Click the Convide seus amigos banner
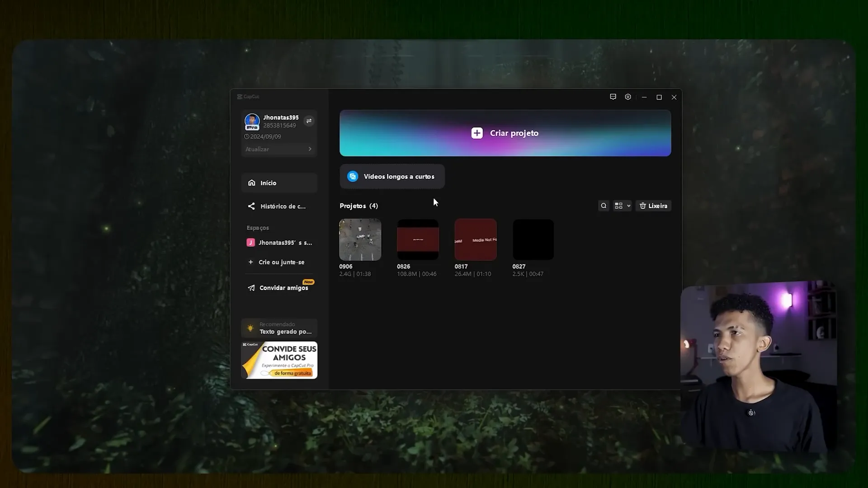Screen dimensions: 868x488 pyautogui.click(x=279, y=360)
